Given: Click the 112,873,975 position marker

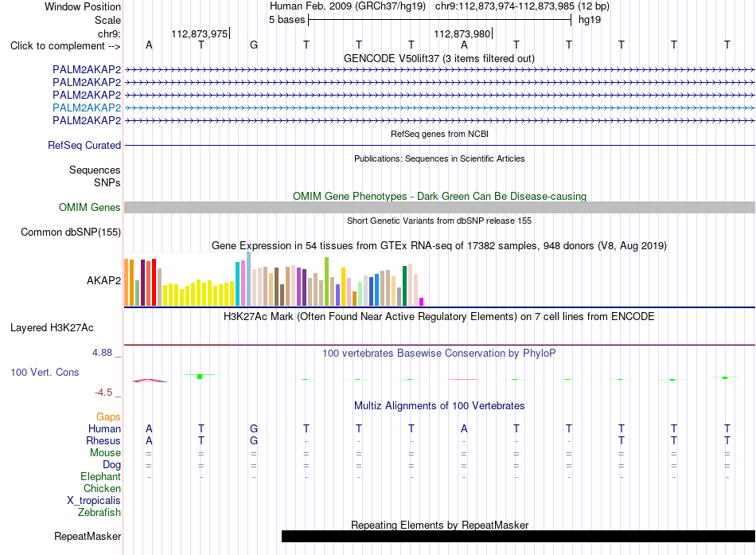Looking at the screenshot, I should point(200,33).
